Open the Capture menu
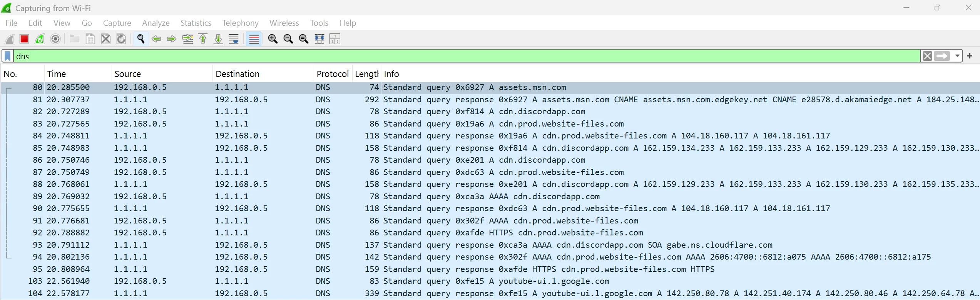 117,23
